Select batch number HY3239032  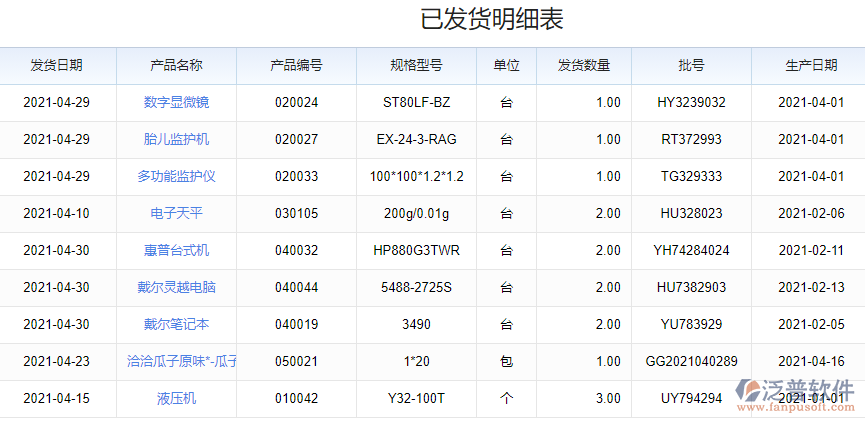tap(691, 103)
